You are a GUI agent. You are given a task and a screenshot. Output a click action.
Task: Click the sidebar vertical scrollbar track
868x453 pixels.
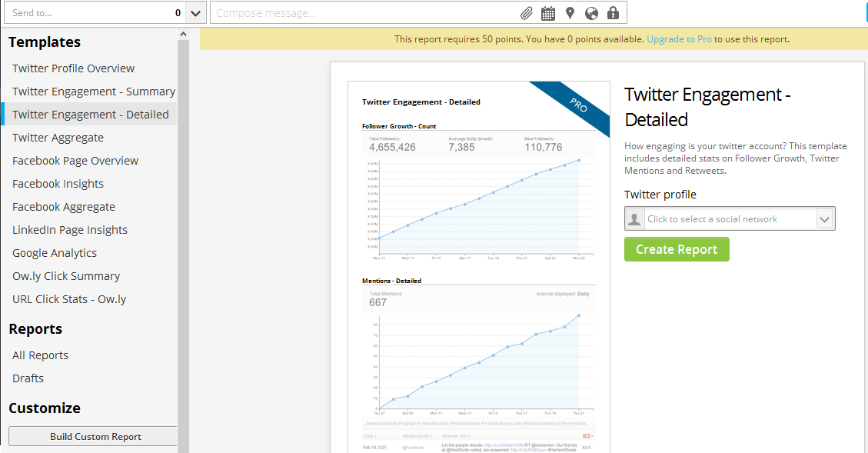click(183, 244)
